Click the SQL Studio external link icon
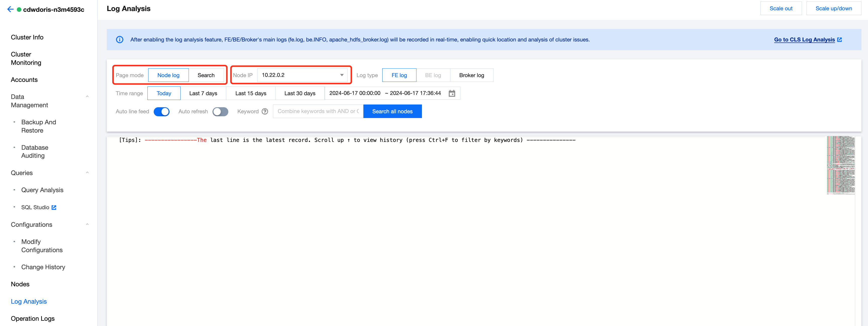Image resolution: width=868 pixels, height=326 pixels. (x=54, y=207)
